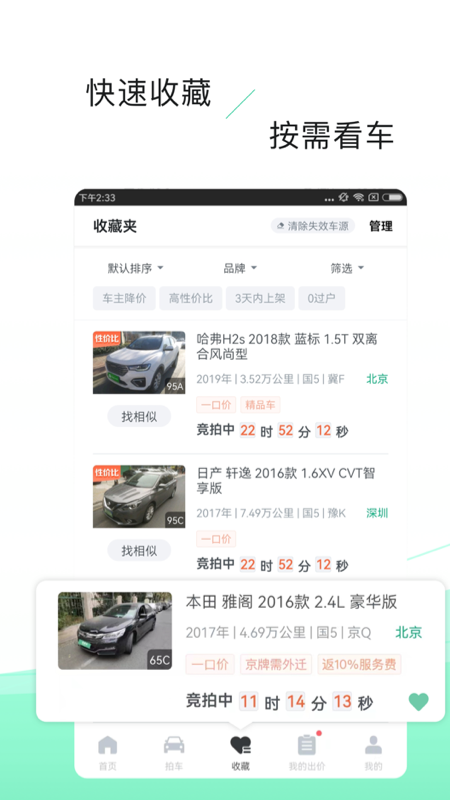Tap the 2019年 | 3.52万公里 details line

tap(270, 379)
